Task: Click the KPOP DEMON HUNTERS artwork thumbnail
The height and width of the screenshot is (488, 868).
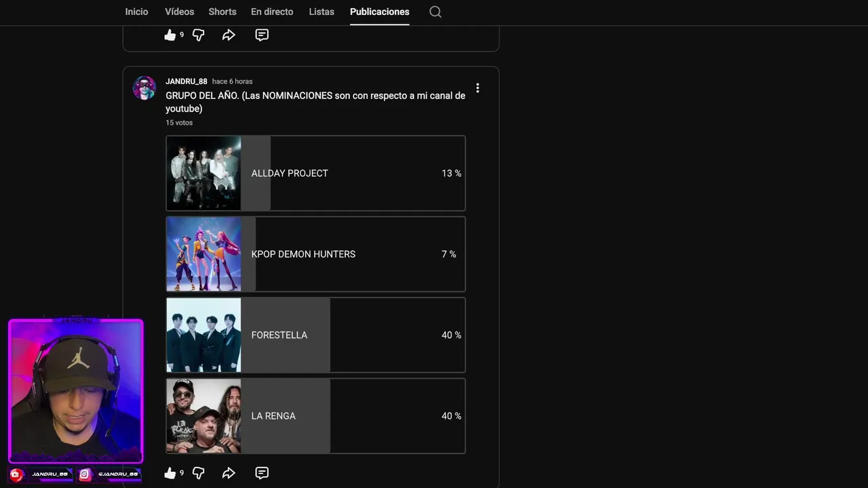Action: [x=203, y=254]
